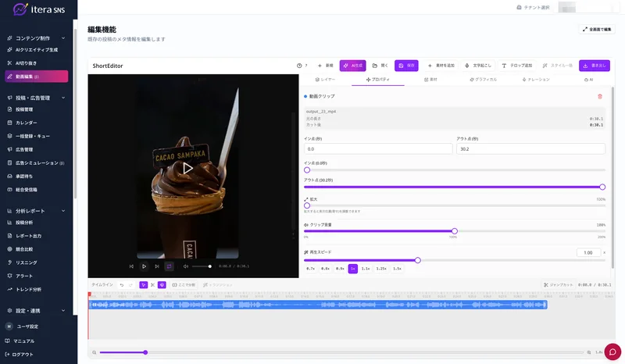Open 広告シミュレーション from sidebar
Screen dimensions: 625x364
pos(36,162)
